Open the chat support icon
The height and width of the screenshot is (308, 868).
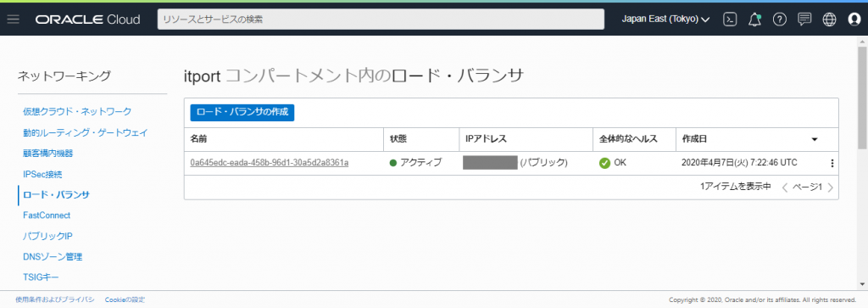pyautogui.click(x=804, y=20)
